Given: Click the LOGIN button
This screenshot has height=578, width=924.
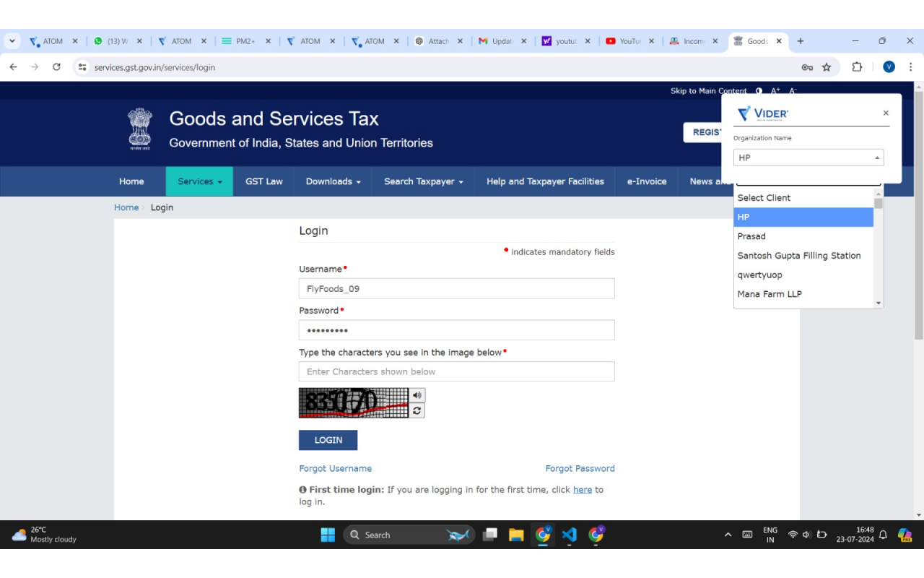Looking at the screenshot, I should click(x=328, y=440).
